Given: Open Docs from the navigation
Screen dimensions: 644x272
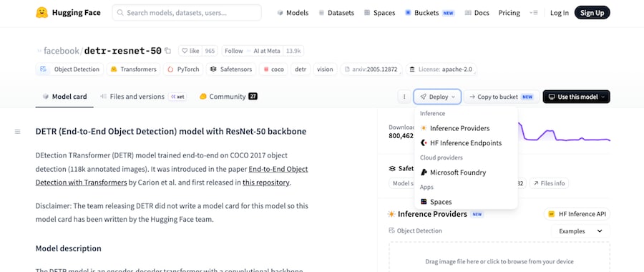Looking at the screenshot, I should pos(477,13).
